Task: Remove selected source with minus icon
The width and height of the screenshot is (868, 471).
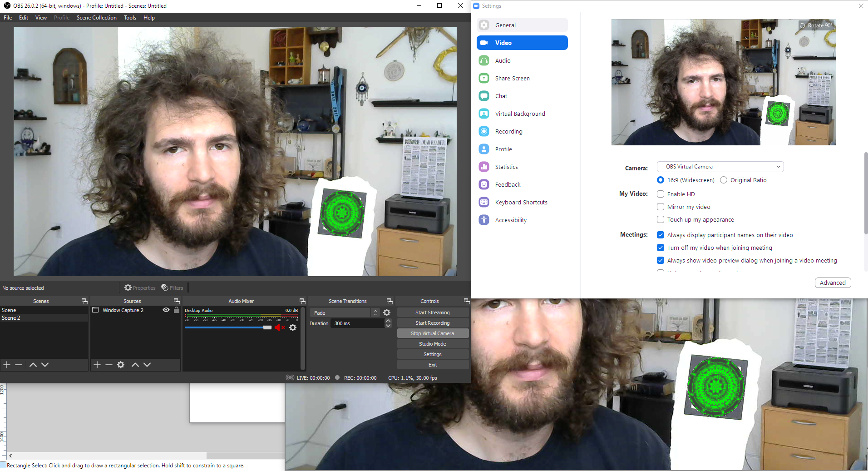Action: (109, 365)
